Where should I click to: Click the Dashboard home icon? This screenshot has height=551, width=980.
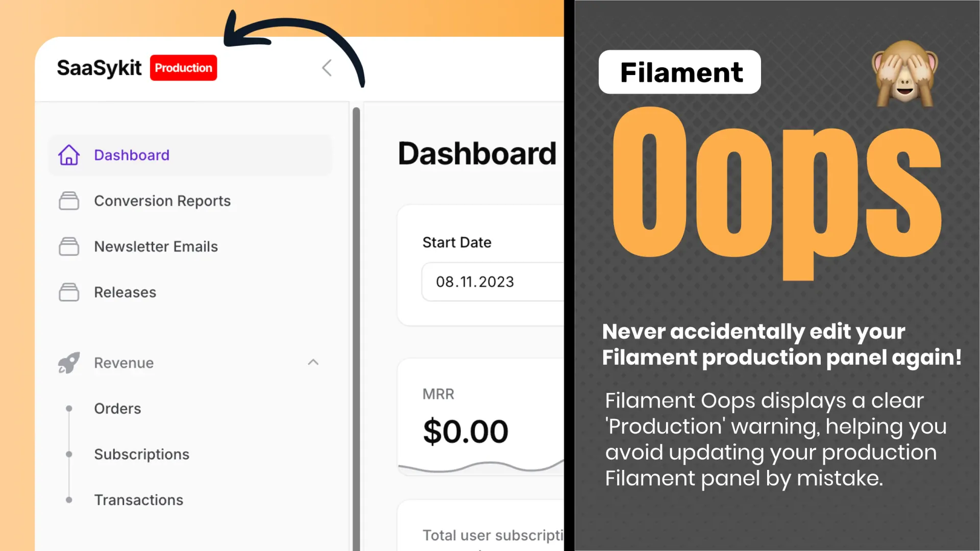point(69,155)
